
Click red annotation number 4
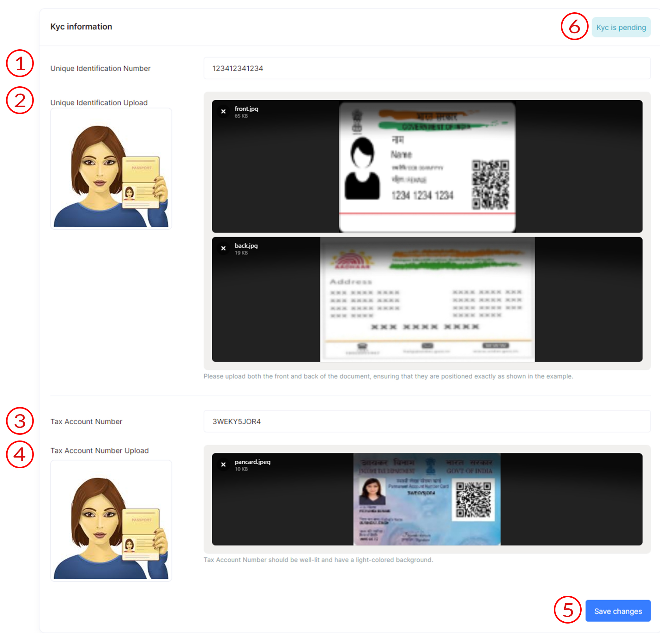20,454
